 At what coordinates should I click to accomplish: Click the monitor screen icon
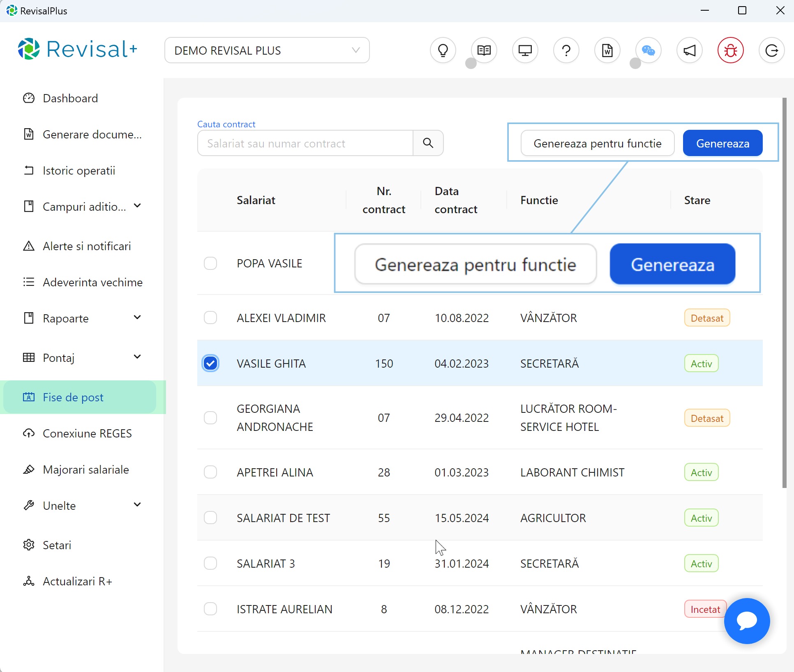(x=525, y=51)
